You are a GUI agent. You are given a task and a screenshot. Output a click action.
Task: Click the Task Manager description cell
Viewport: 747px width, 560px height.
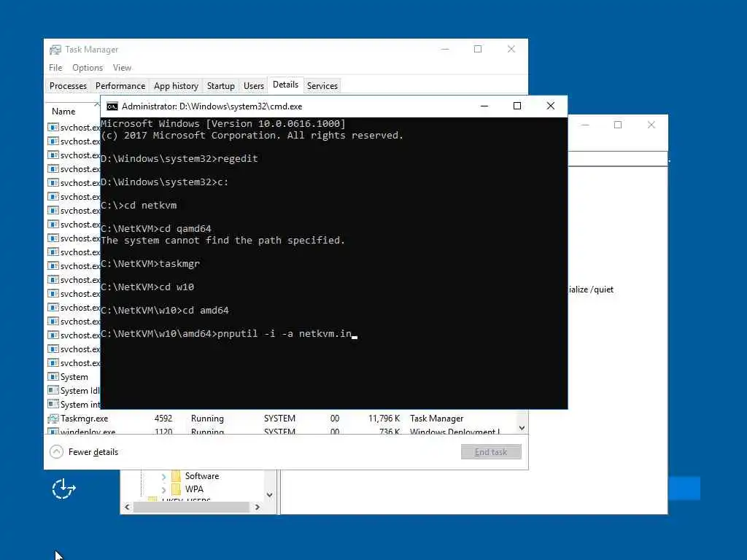[x=436, y=419]
